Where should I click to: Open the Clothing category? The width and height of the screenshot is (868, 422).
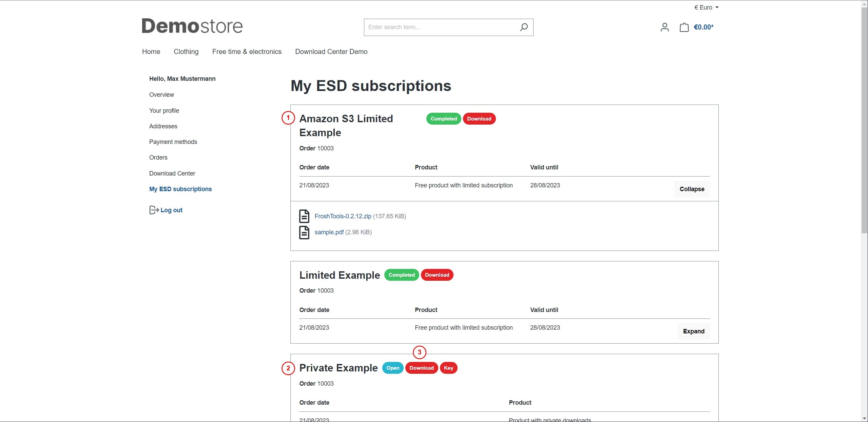coord(186,52)
